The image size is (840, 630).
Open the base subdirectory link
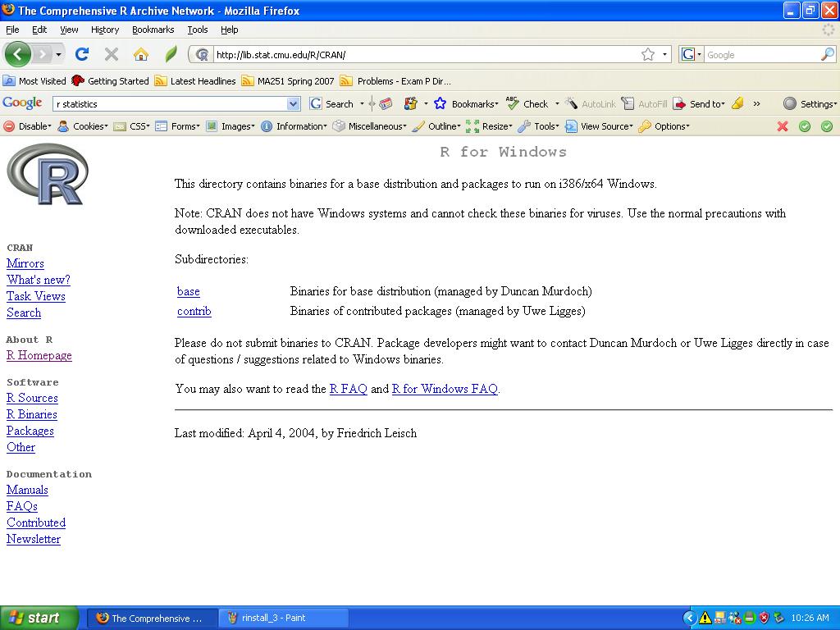(x=189, y=291)
